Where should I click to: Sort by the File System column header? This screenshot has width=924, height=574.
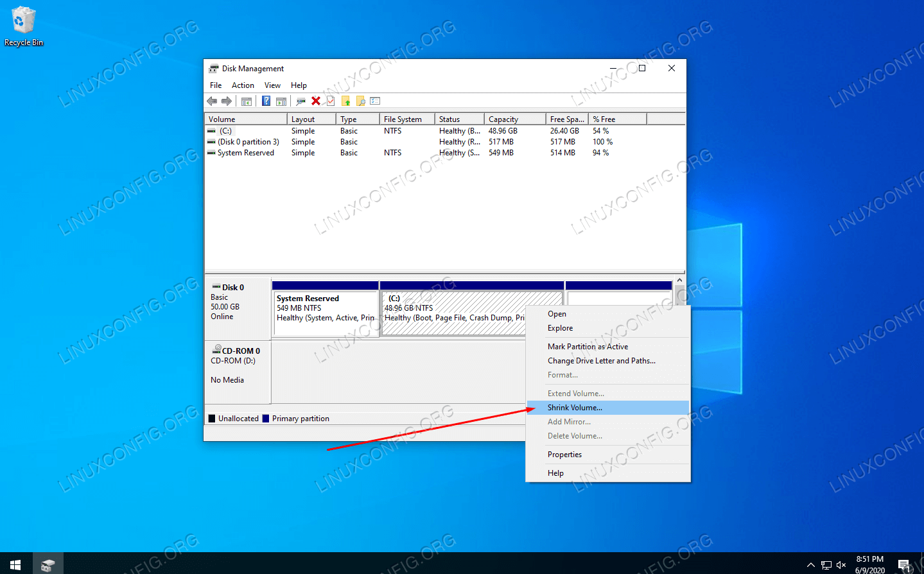[x=407, y=119]
